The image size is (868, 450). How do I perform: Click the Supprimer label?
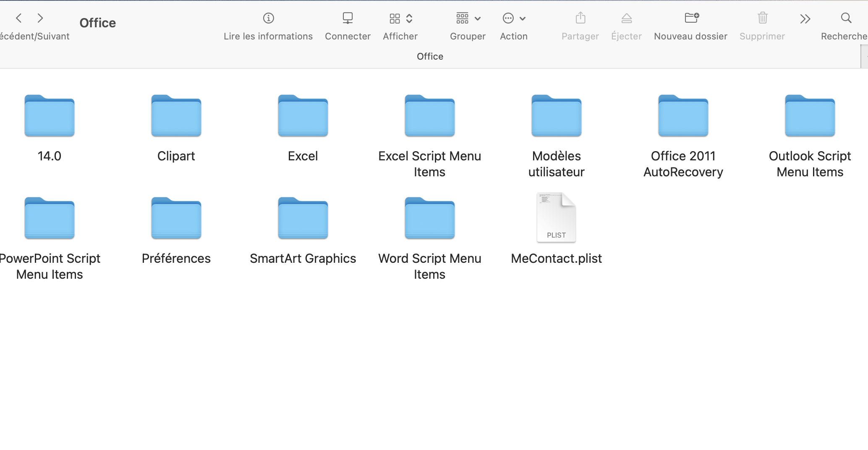(x=762, y=36)
